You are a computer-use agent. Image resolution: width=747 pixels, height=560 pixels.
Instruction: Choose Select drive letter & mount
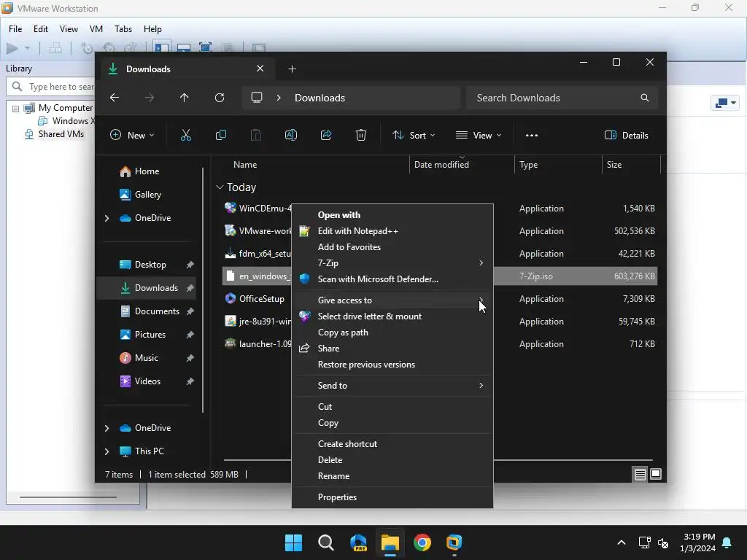click(392, 316)
